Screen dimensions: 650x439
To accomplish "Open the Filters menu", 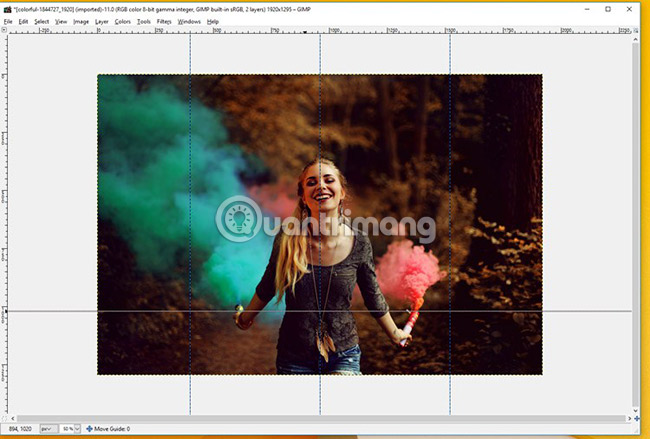I will [164, 21].
